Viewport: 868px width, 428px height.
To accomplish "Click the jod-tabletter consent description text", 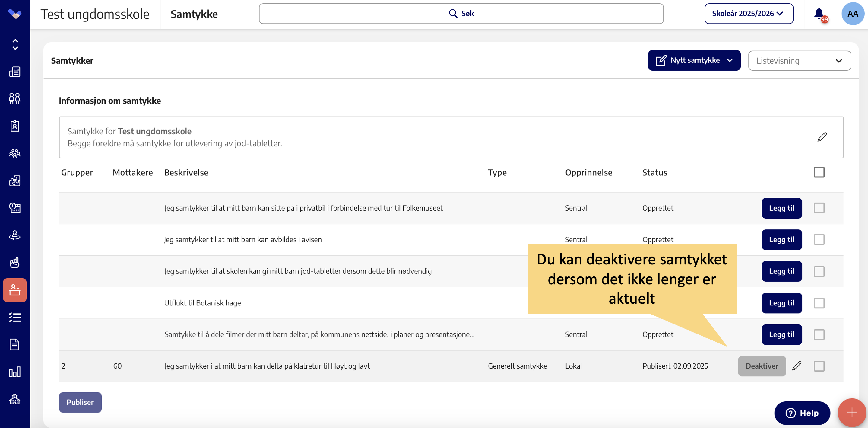I will click(x=298, y=271).
